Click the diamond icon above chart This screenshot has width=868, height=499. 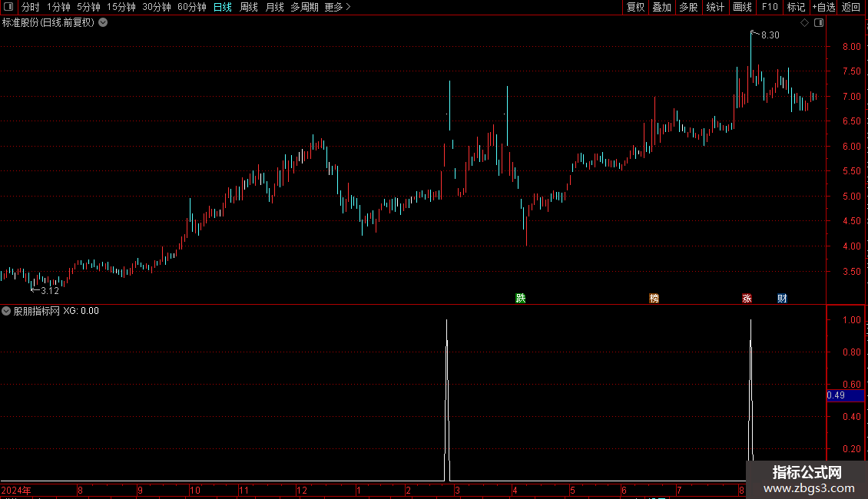(805, 23)
